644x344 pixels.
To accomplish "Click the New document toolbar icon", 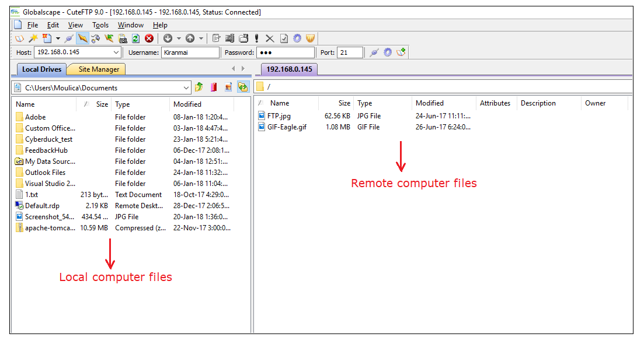I will pos(47,38).
